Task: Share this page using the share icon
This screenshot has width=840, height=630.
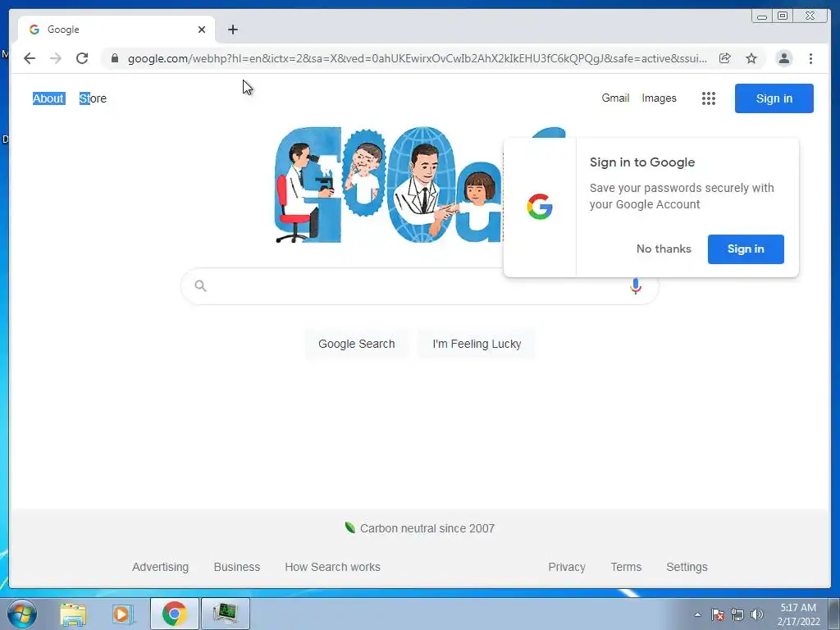Action: pyautogui.click(x=724, y=58)
